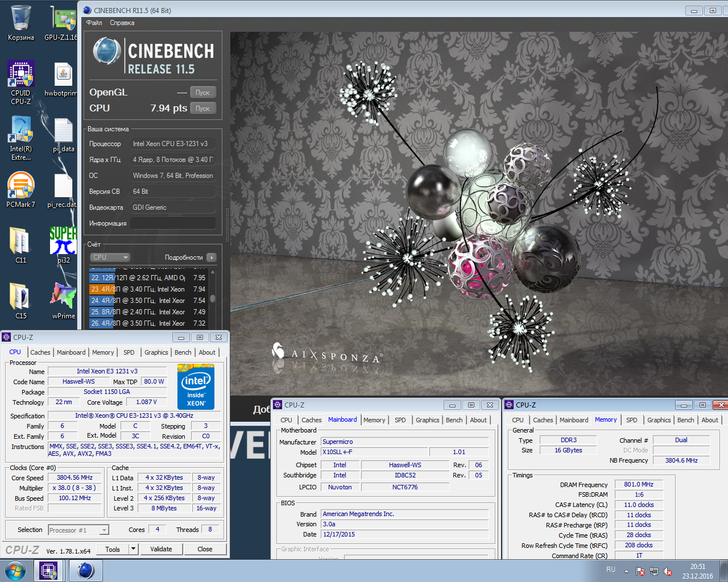Click the Intel Inside Xeon logo
The height and width of the screenshot is (582, 728).
click(196, 386)
